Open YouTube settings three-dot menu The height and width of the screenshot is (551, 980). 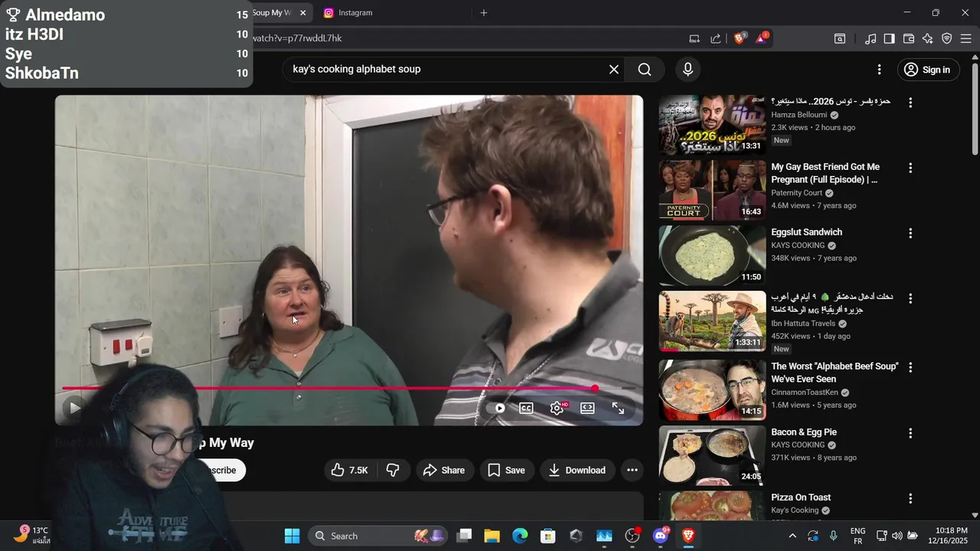(x=879, y=70)
